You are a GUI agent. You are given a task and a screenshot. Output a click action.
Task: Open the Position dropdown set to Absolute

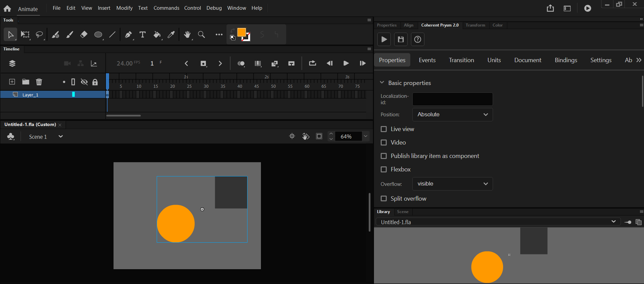point(453,115)
